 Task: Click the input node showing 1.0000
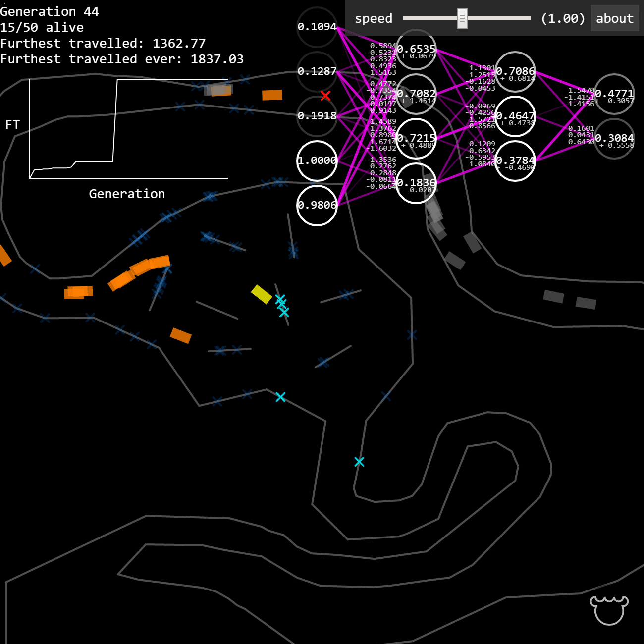click(x=317, y=161)
